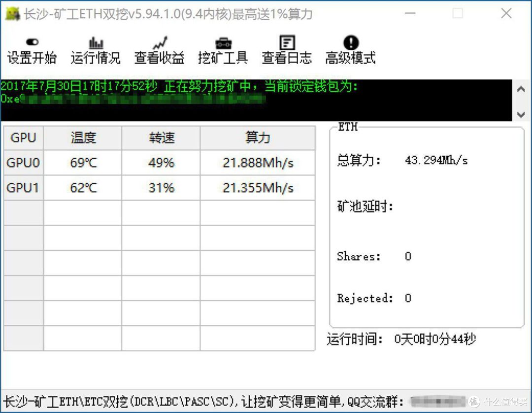Image resolution: width=532 pixels, height=413 pixels.
Task: Select the 挖矿工具 toolbar entry
Action: coord(223,58)
